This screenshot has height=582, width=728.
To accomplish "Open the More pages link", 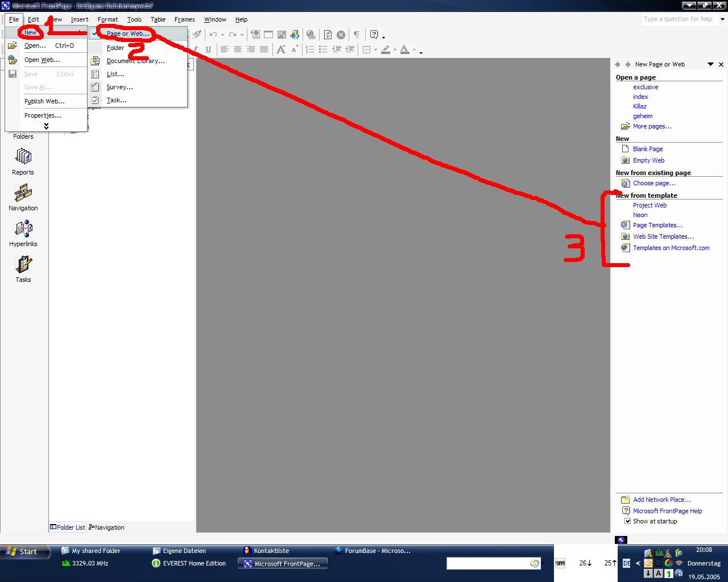I will coord(652,126).
